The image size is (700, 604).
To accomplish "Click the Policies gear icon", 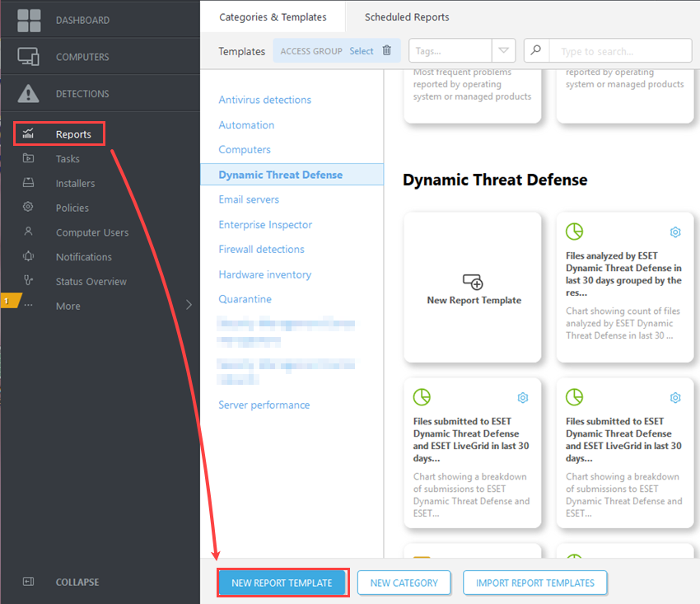I will [x=28, y=207].
